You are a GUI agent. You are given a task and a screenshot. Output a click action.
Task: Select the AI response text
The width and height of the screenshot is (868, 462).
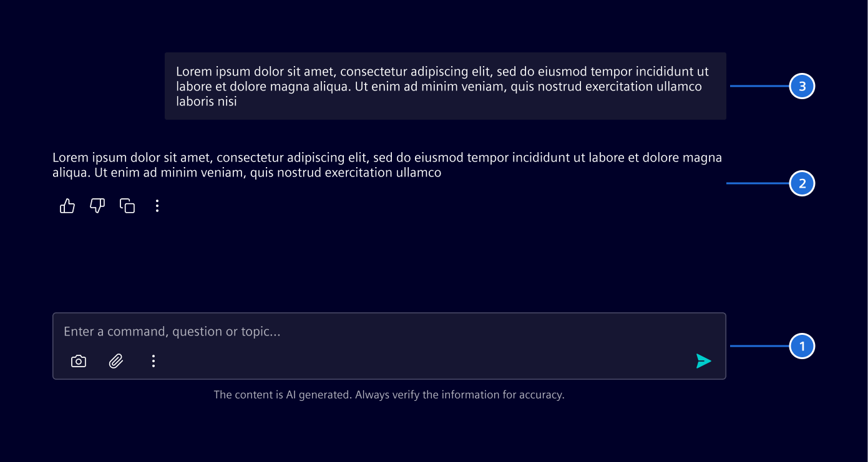coord(387,165)
